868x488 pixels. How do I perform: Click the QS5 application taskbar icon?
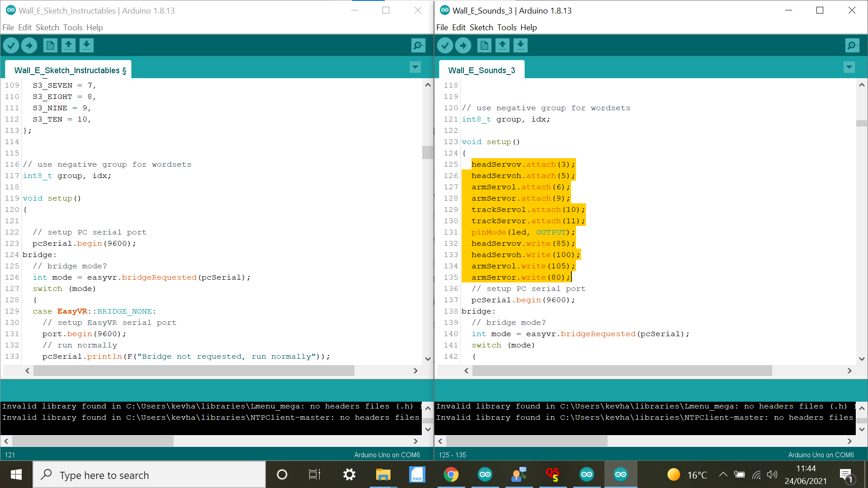point(553,474)
